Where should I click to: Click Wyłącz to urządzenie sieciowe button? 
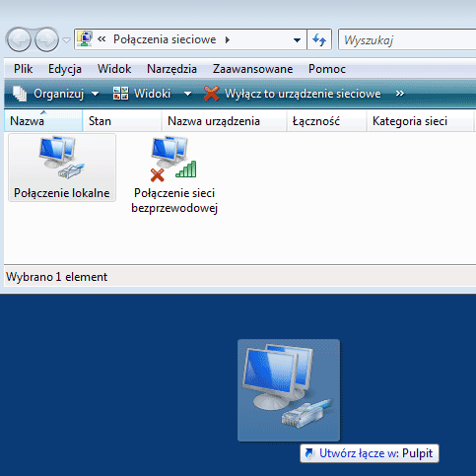tap(293, 94)
